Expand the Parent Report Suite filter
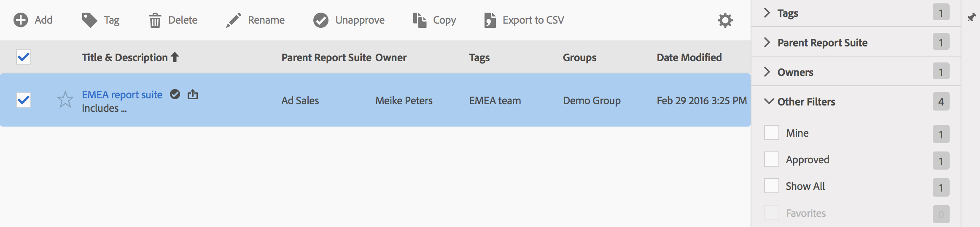980x227 pixels. click(x=767, y=43)
